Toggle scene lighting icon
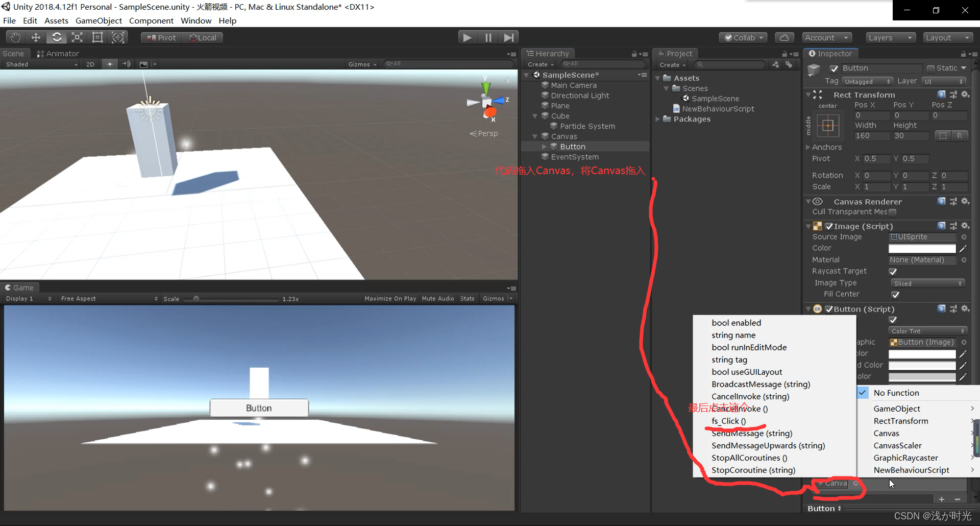 [109, 64]
